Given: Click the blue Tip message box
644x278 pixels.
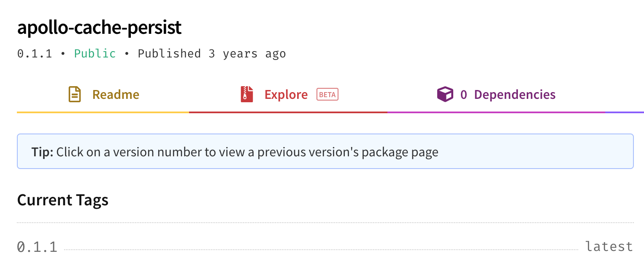Looking at the screenshot, I should pos(325,152).
